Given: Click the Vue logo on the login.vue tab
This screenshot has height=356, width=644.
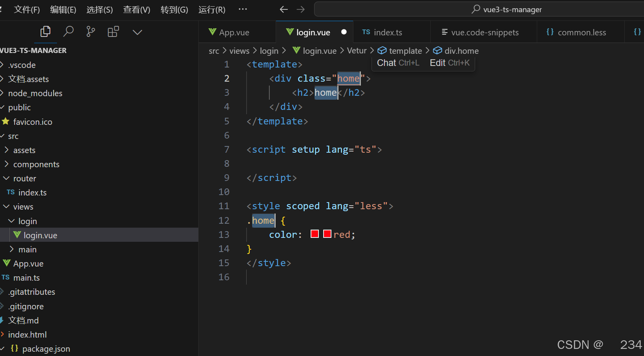Looking at the screenshot, I should [289, 32].
